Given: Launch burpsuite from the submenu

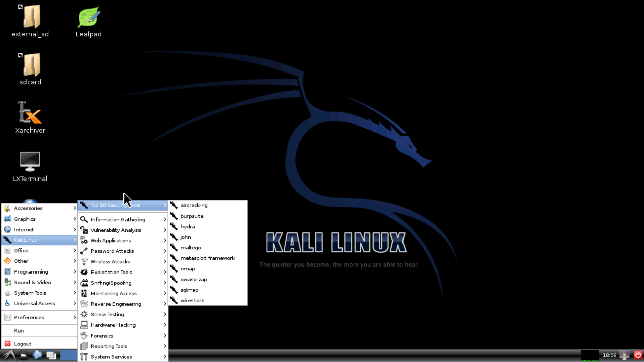Looking at the screenshot, I should click(208, 216).
